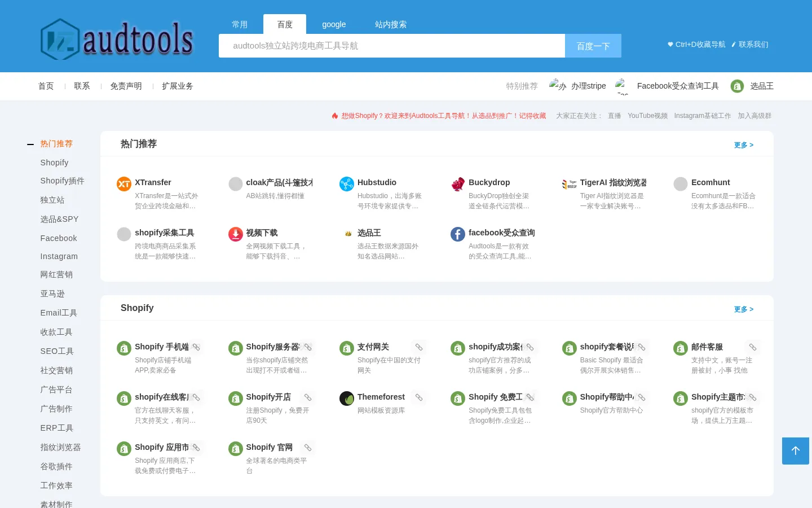Open 扩展业务 in the nav bar

(x=178, y=86)
